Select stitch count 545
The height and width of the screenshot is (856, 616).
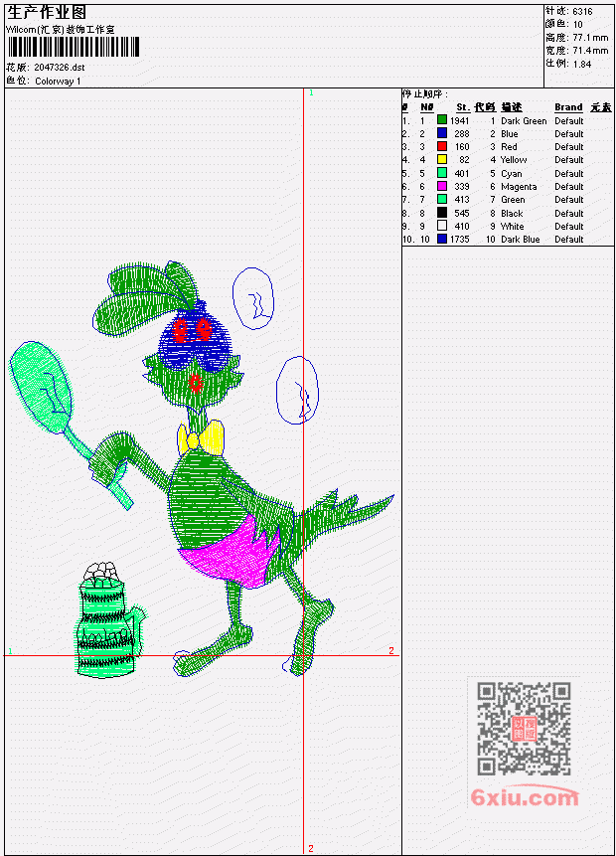(462, 214)
